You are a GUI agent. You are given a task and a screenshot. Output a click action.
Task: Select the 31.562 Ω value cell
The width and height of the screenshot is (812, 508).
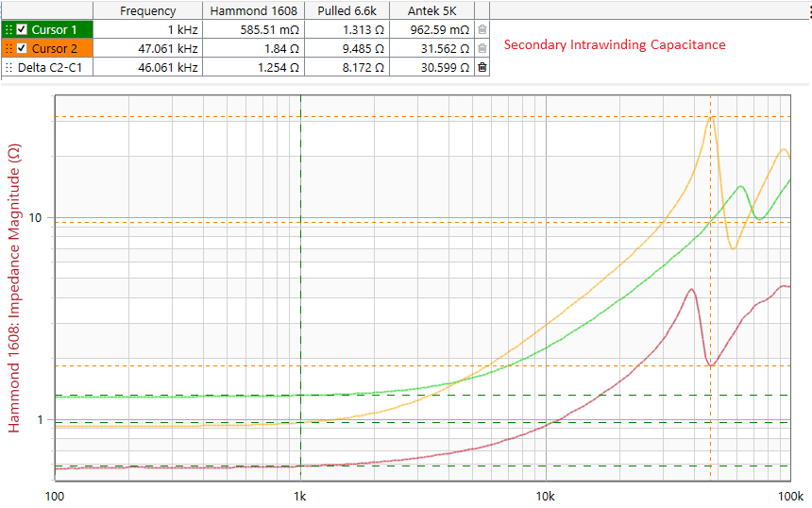click(x=431, y=49)
